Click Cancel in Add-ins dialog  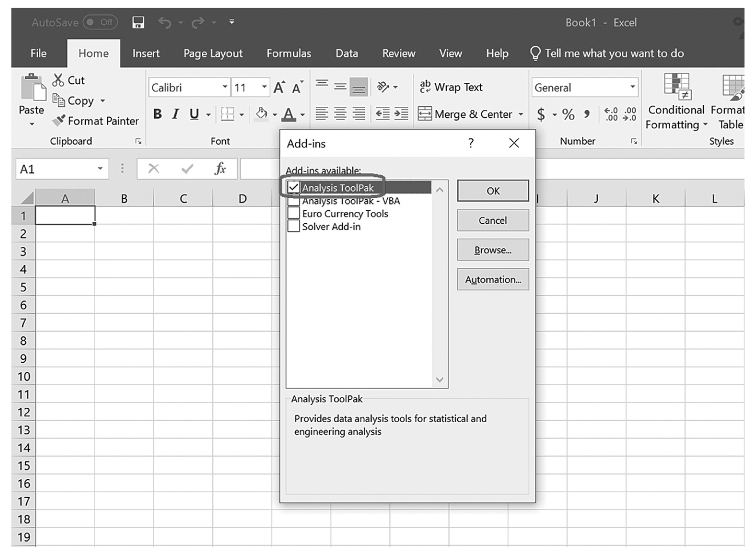pos(493,220)
